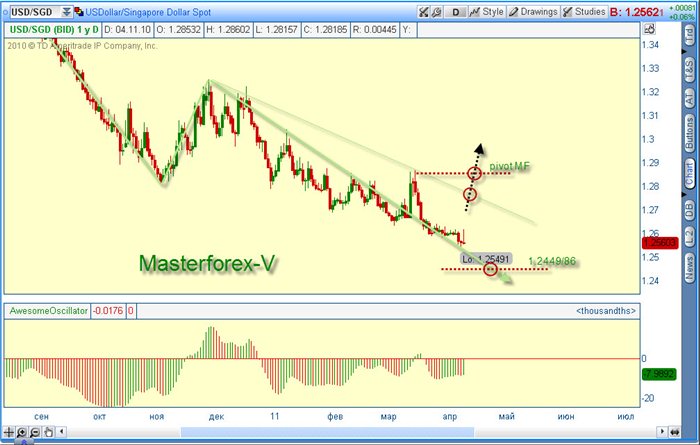Open the USD/SGD symbol dropdown arrow
The width and height of the screenshot is (700, 445).
(66, 12)
